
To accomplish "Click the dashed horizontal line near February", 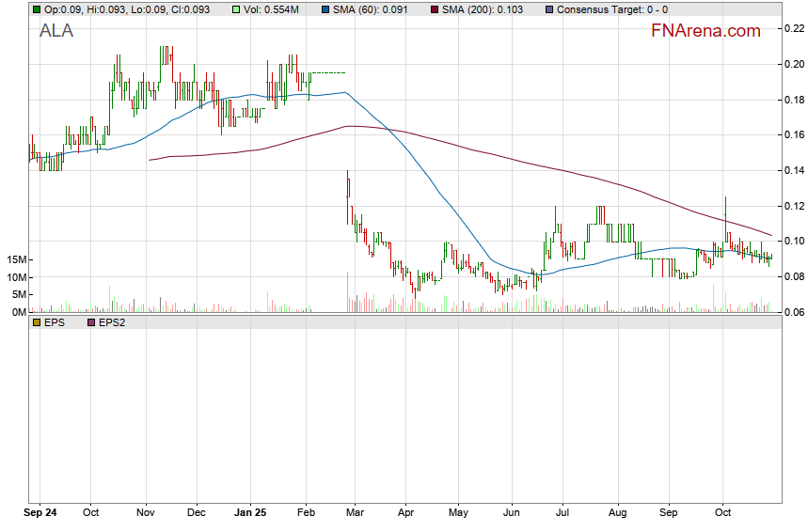I will [328, 72].
